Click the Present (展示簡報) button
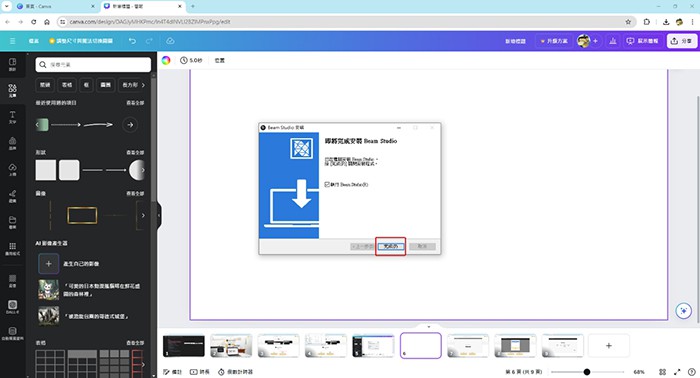The width and height of the screenshot is (700, 378). coord(643,41)
